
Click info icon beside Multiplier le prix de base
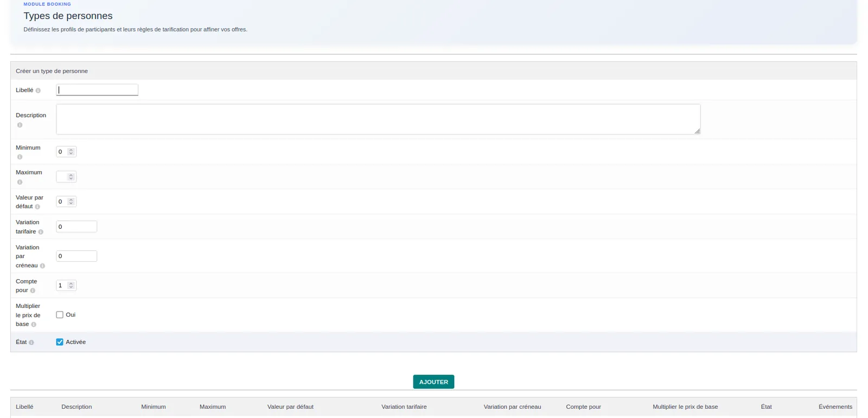[34, 325]
